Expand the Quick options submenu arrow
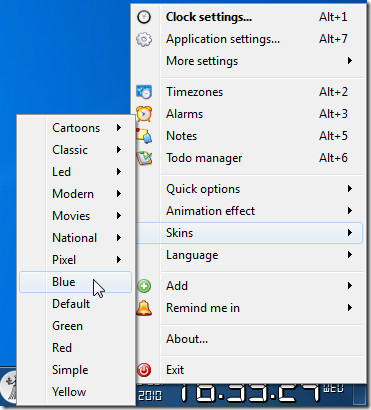Image resolution: width=371 pixels, height=410 pixels. point(349,189)
